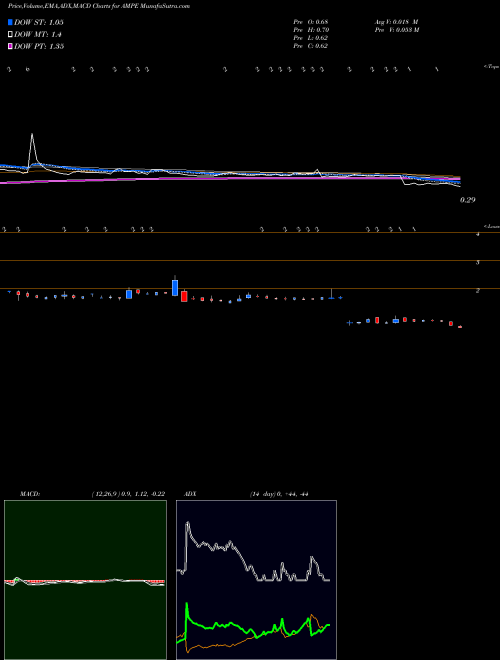
Task: Click the white DOW MT legend swatch
Action: (10, 35)
